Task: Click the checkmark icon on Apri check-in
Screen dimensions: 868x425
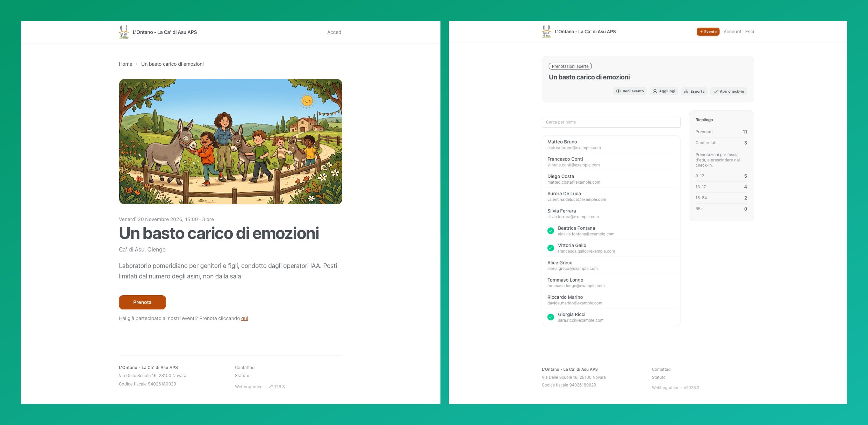Action: pos(716,92)
